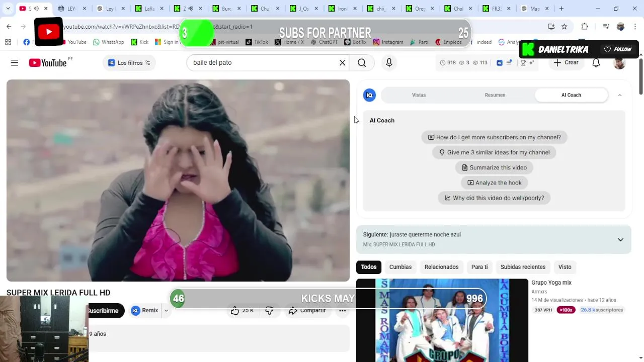Switch to the Vistas tab
This screenshot has height=362, width=644.
click(419, 95)
